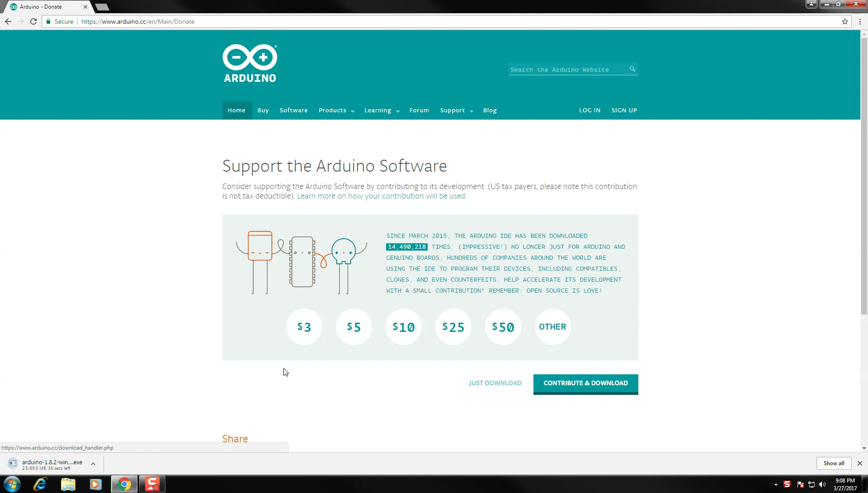
Task: Click the bookmark star in the address bar
Action: (845, 21)
